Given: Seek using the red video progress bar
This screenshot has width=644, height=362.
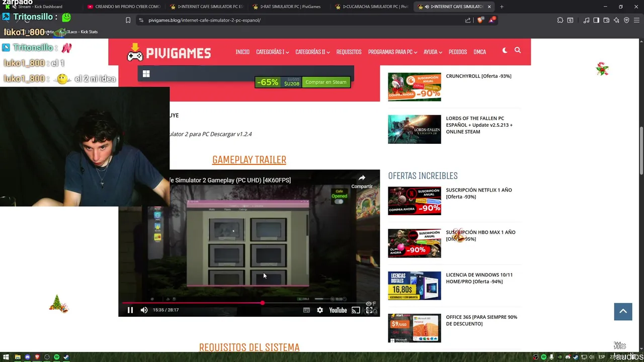Looking at the screenshot, I should click(x=249, y=303).
